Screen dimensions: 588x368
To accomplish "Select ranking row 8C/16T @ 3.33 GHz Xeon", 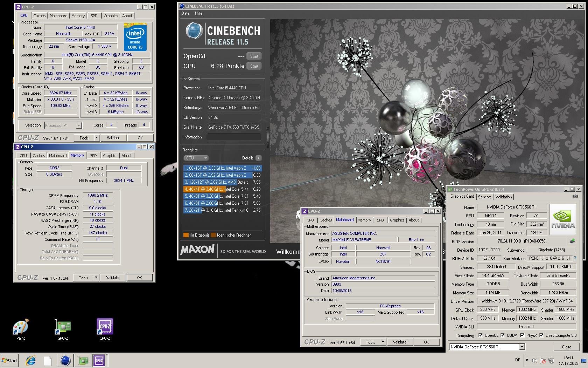I will coord(222,168).
